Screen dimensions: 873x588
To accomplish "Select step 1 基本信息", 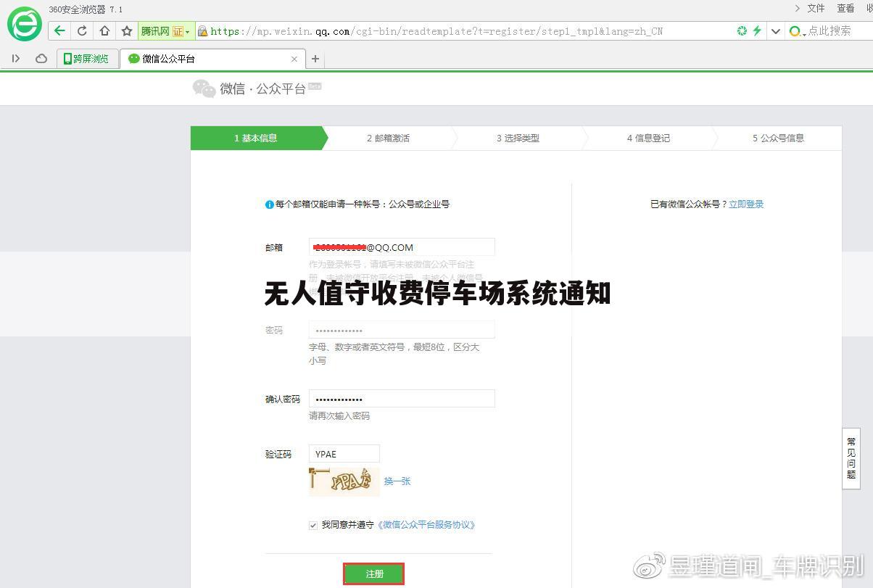I will [256, 138].
